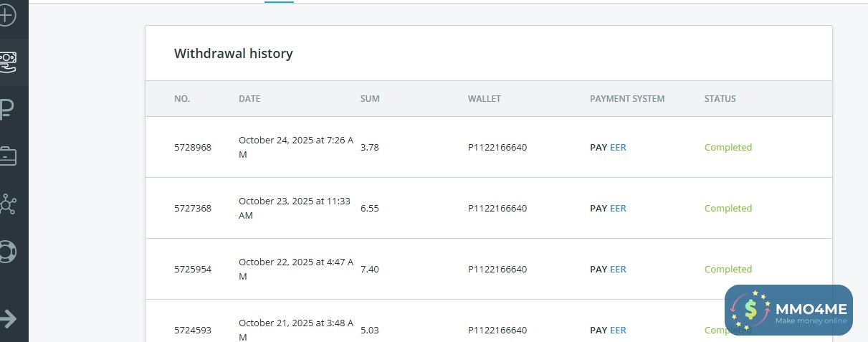
Task: Click the plus circle sidebar icon
Action: point(6,14)
